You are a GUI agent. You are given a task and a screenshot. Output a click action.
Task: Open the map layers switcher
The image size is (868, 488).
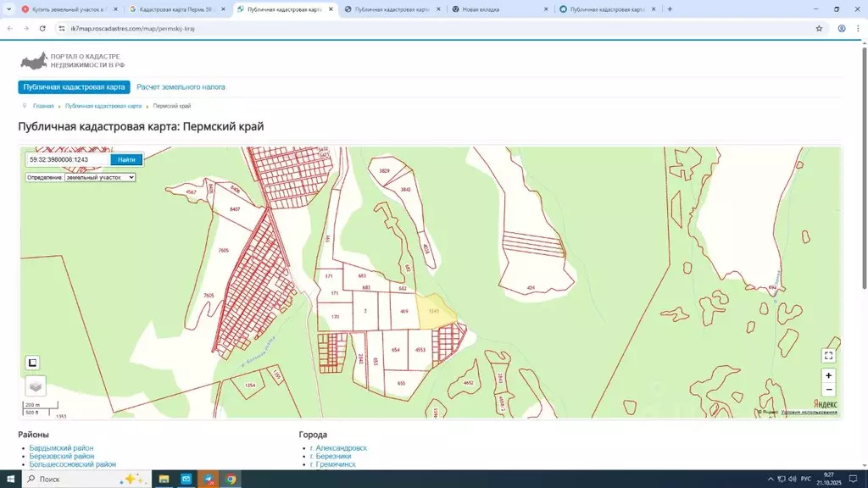click(36, 385)
